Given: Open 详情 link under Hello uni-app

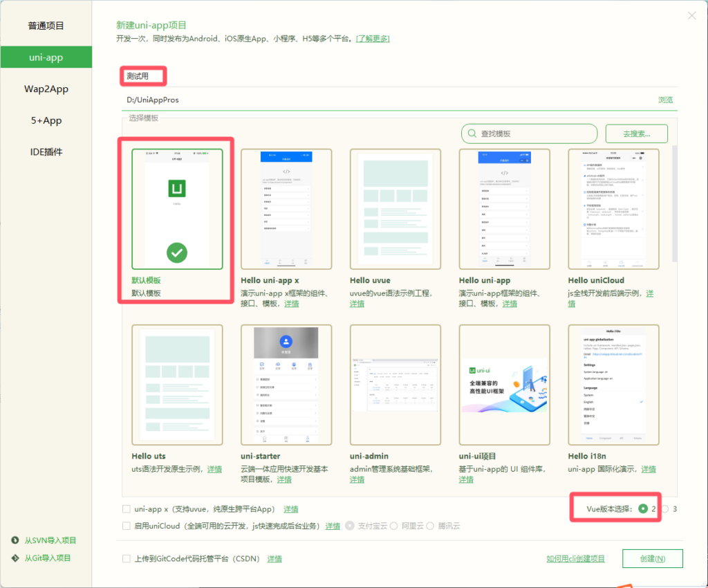Looking at the screenshot, I should point(510,304).
